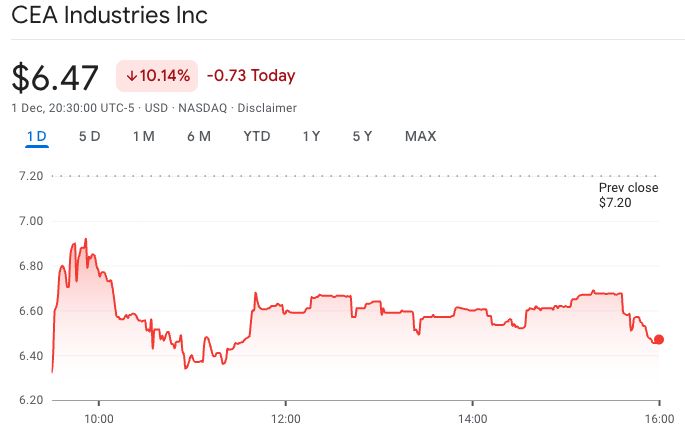The image size is (685, 436).
Task: Click the 10:00 time axis label
Action: pos(98,417)
